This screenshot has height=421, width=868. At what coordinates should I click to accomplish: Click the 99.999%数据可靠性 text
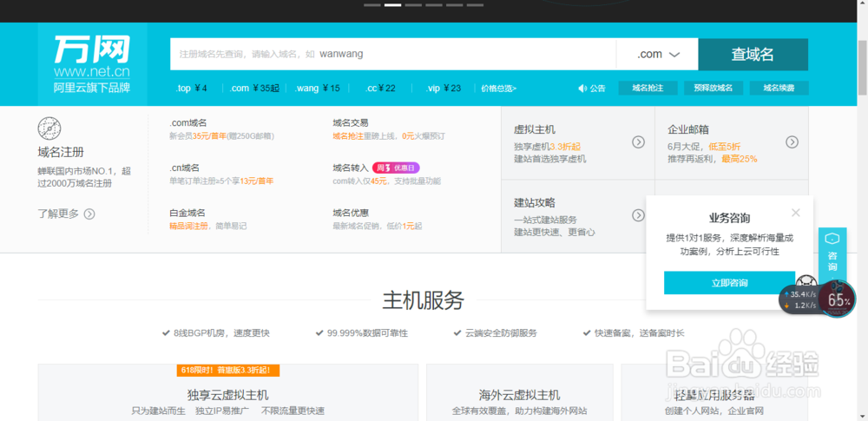(x=367, y=333)
